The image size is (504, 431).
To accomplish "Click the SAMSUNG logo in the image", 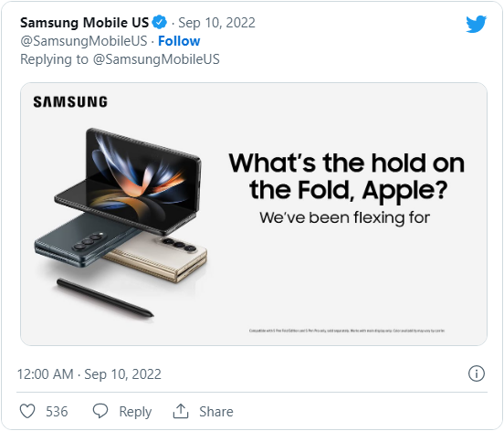I will point(70,102).
